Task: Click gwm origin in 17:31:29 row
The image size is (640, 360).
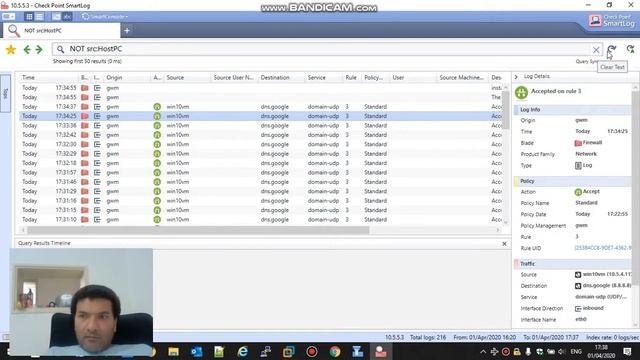Action: [113, 191]
